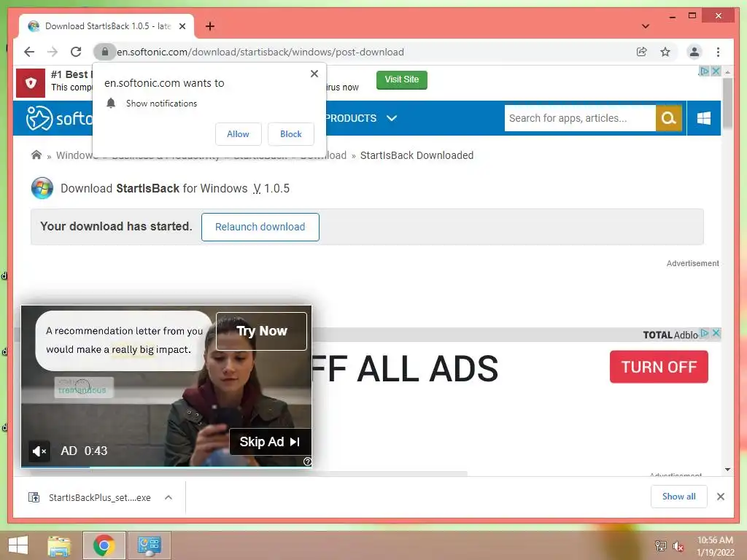Bookmark this page with the star icon

[x=665, y=52]
